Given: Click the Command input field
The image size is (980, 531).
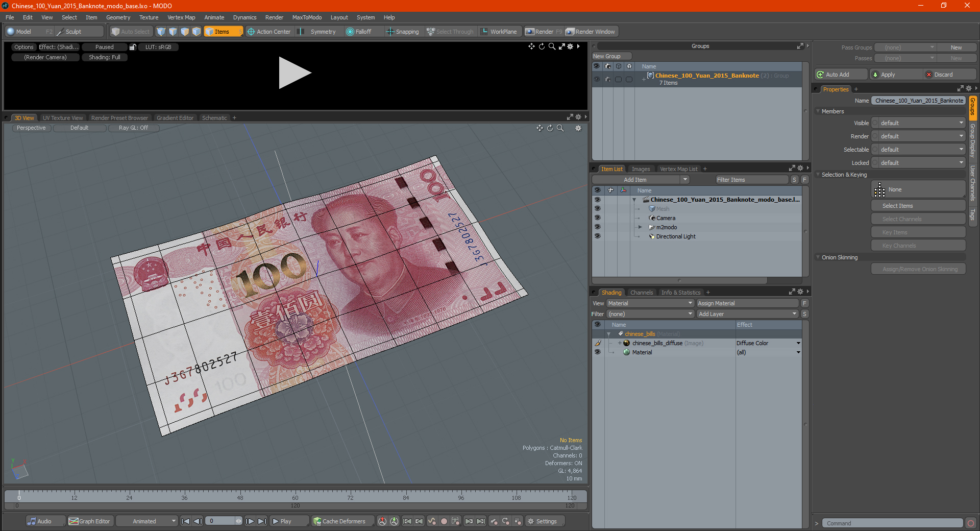Looking at the screenshot, I should pos(892,523).
